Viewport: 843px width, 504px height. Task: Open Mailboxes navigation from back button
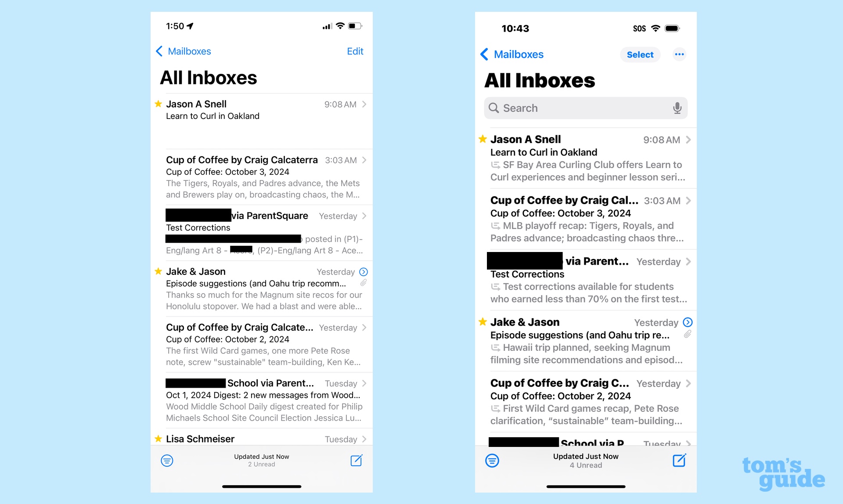coord(184,50)
